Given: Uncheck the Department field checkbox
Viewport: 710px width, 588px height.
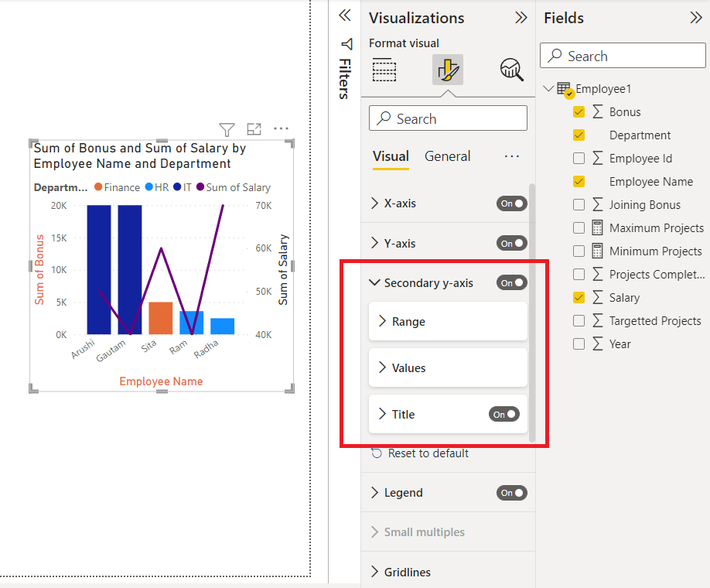Looking at the screenshot, I should tap(579, 135).
